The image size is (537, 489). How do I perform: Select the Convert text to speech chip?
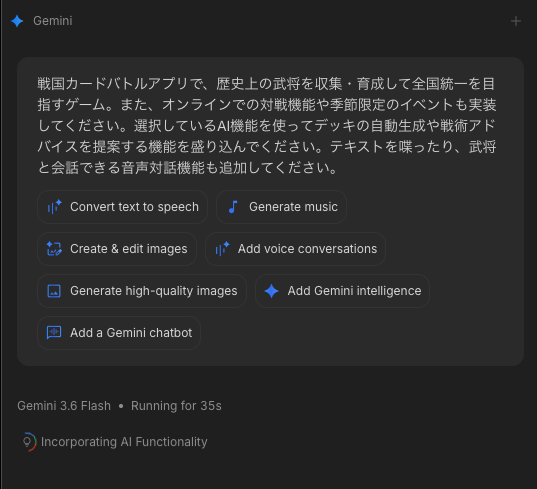click(x=122, y=207)
